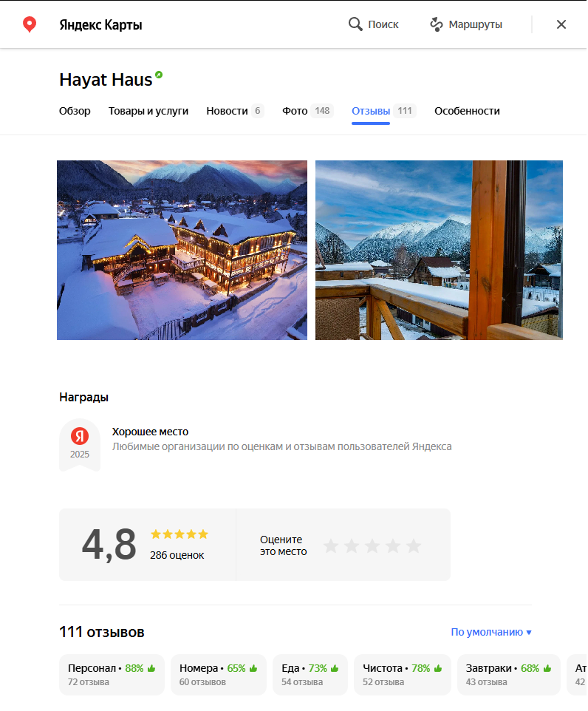Open the По умолчанию sort dropdown

coord(491,632)
